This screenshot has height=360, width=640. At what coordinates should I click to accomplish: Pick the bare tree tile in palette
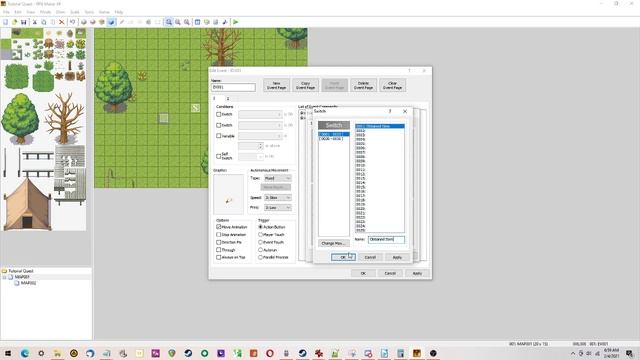click(64, 118)
